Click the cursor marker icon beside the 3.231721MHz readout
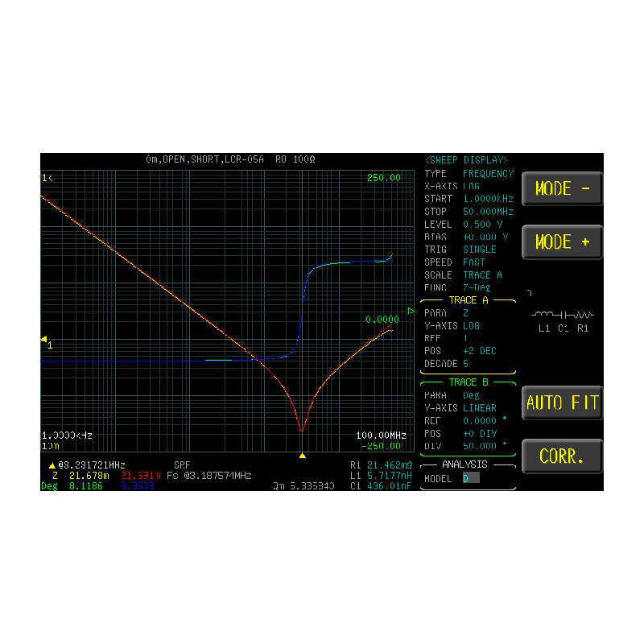The width and height of the screenshot is (644, 644). coord(52,465)
